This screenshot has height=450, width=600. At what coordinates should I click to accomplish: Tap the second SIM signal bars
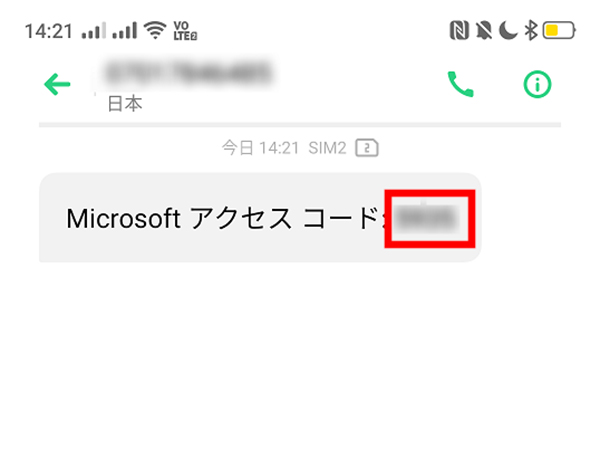[124, 31]
